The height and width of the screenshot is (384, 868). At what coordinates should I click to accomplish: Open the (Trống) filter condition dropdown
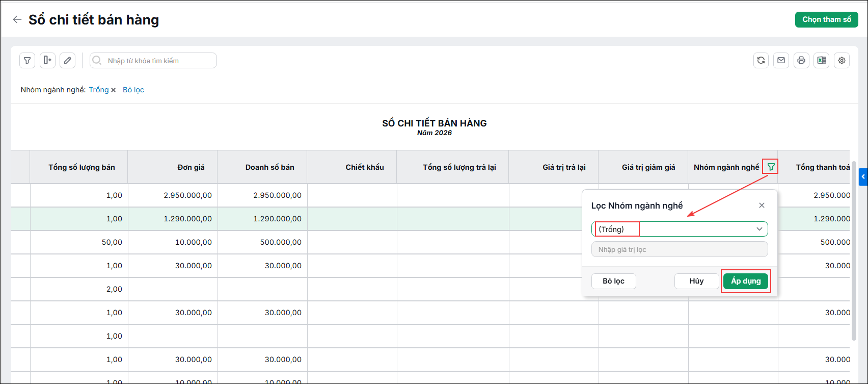pyautogui.click(x=680, y=229)
